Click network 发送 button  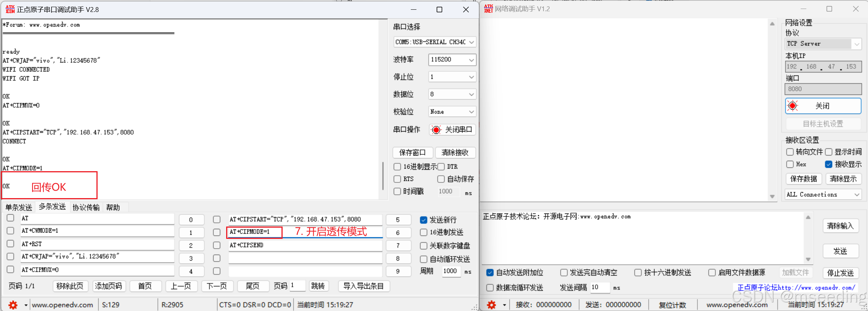(840, 251)
